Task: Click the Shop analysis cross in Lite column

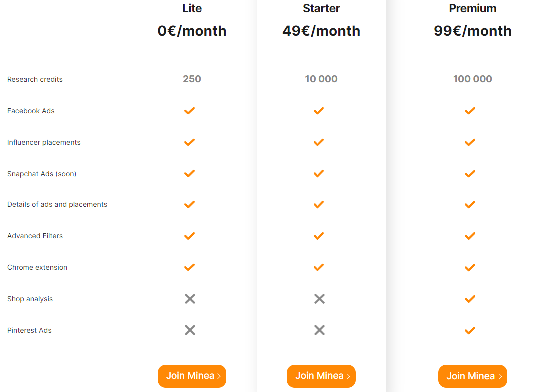Action: (190, 299)
